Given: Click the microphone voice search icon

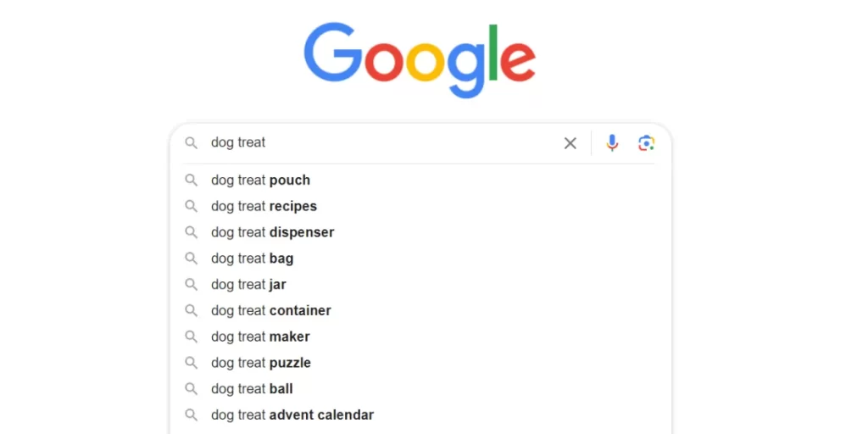Looking at the screenshot, I should (612, 143).
